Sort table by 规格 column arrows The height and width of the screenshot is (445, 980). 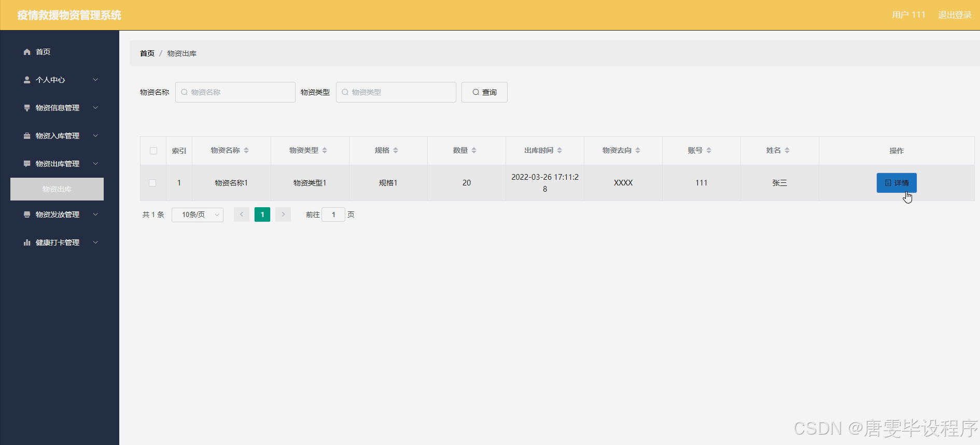click(x=396, y=150)
